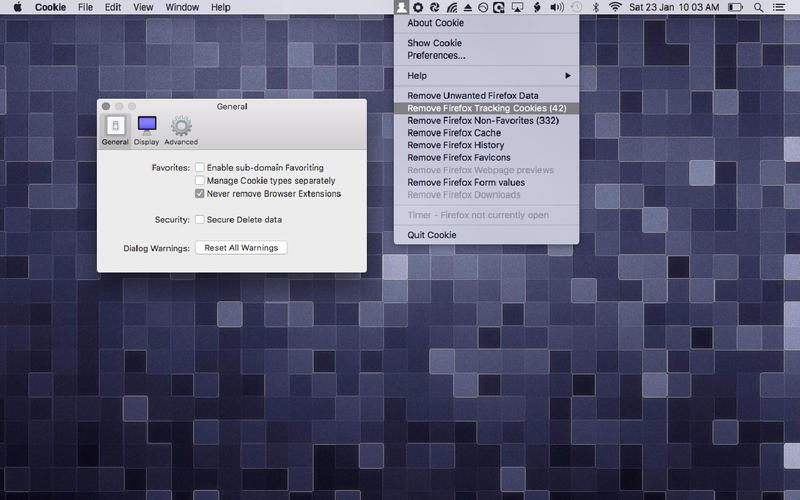Open the AirPlay display menu

point(517,7)
